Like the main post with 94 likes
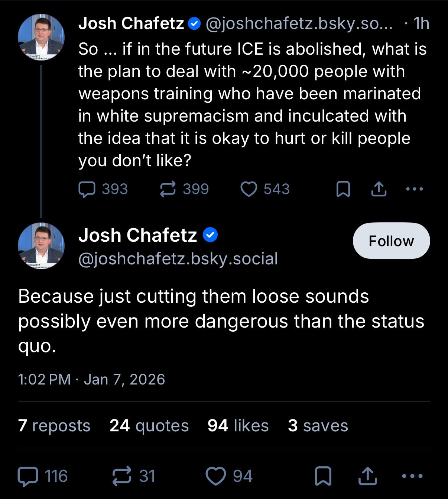 (x=216, y=476)
